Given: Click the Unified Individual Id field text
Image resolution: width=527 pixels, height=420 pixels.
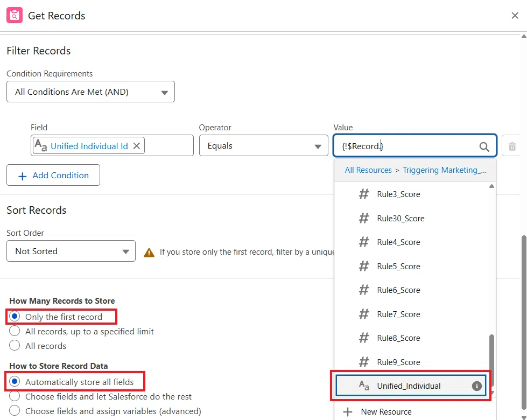Looking at the screenshot, I should pos(89,146).
